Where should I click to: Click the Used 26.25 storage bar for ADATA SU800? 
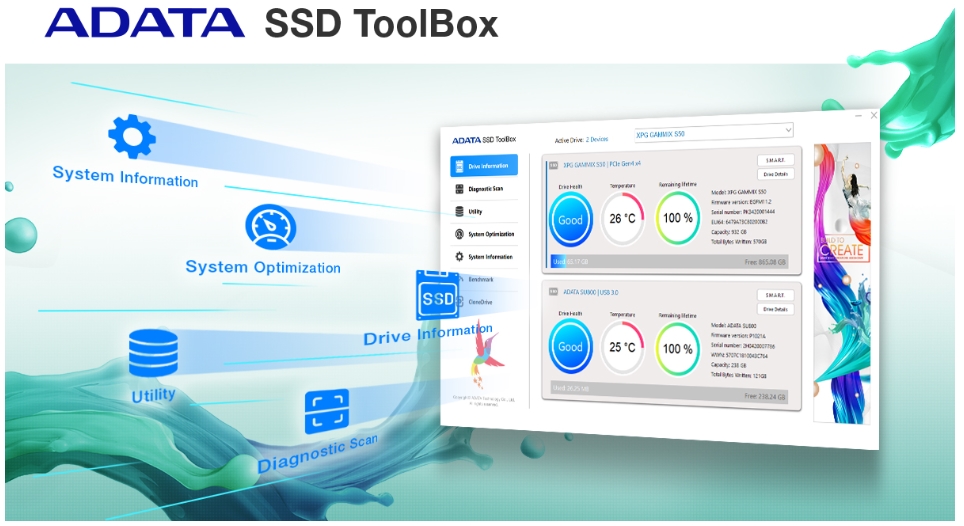[669, 392]
